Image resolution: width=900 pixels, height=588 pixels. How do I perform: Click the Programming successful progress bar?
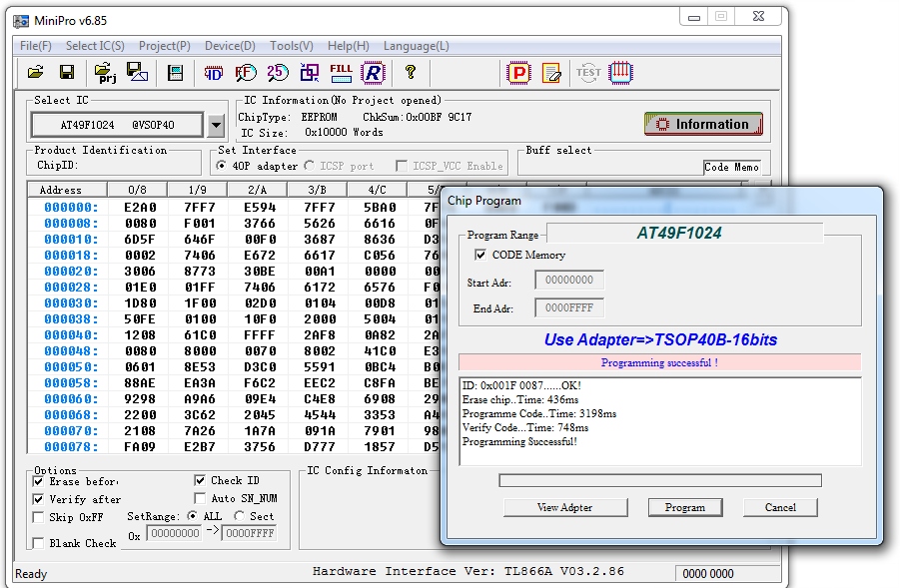coord(661,361)
